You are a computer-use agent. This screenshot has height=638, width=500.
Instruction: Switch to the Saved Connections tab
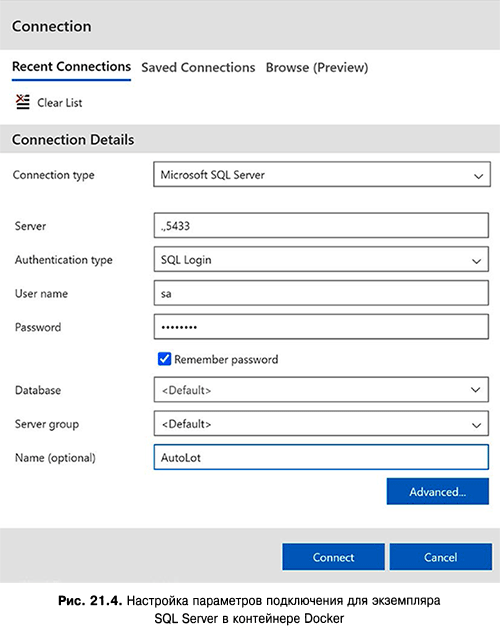tap(198, 67)
